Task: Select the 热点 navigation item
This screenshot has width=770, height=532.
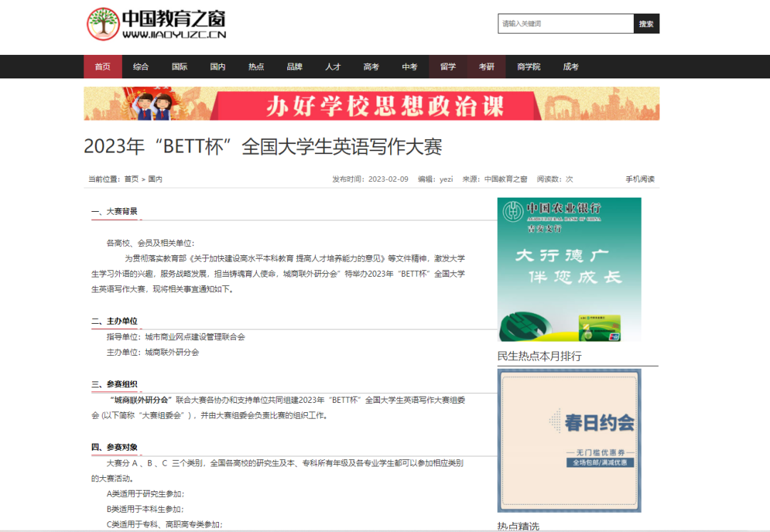Action: tap(256, 66)
